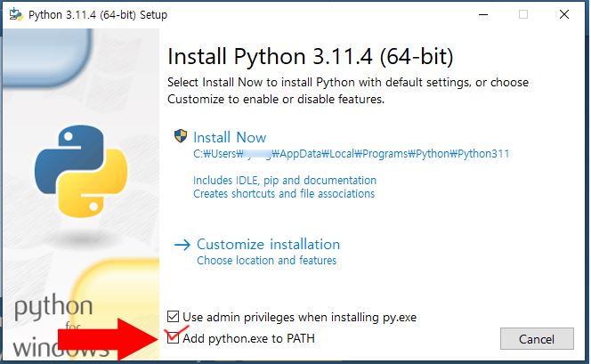Viewport: 591px width, 364px height.
Task: Click the arrow icon beside Customize installation
Action: (182, 245)
